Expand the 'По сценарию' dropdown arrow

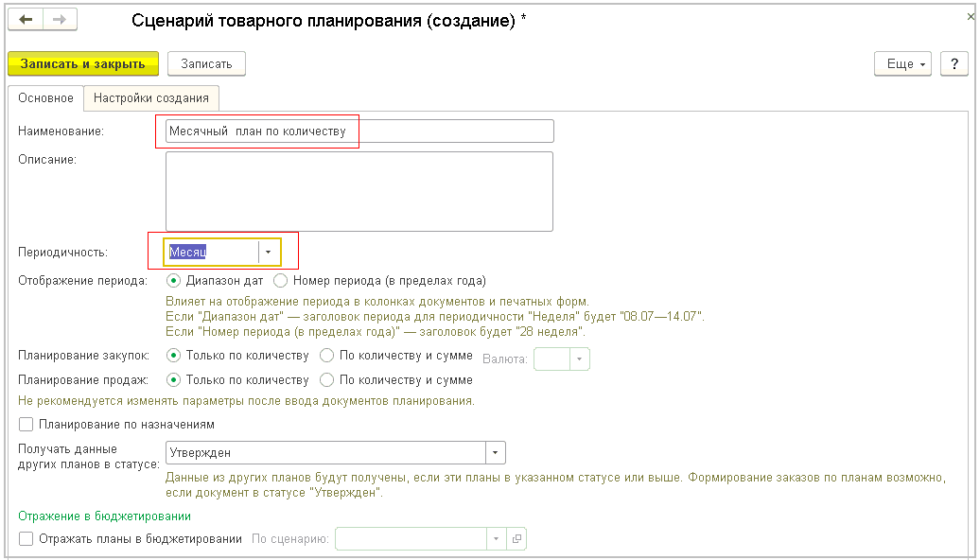tap(497, 539)
